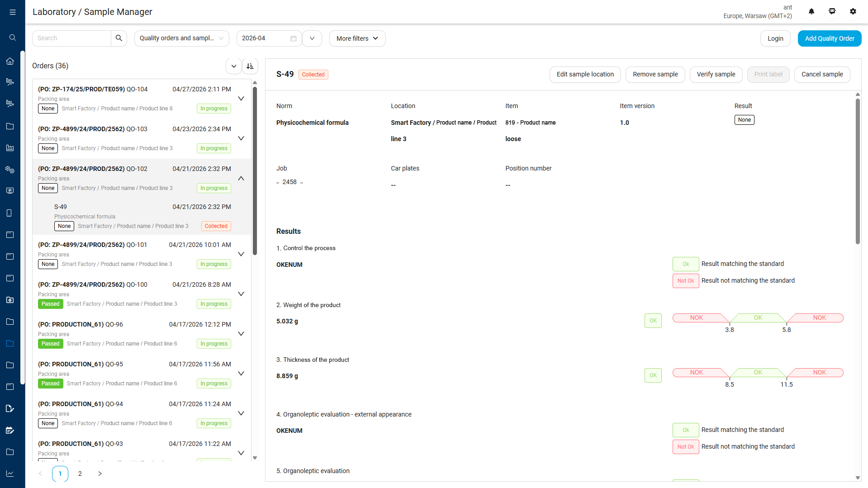Click the search magnifier button beside Search field

119,38
